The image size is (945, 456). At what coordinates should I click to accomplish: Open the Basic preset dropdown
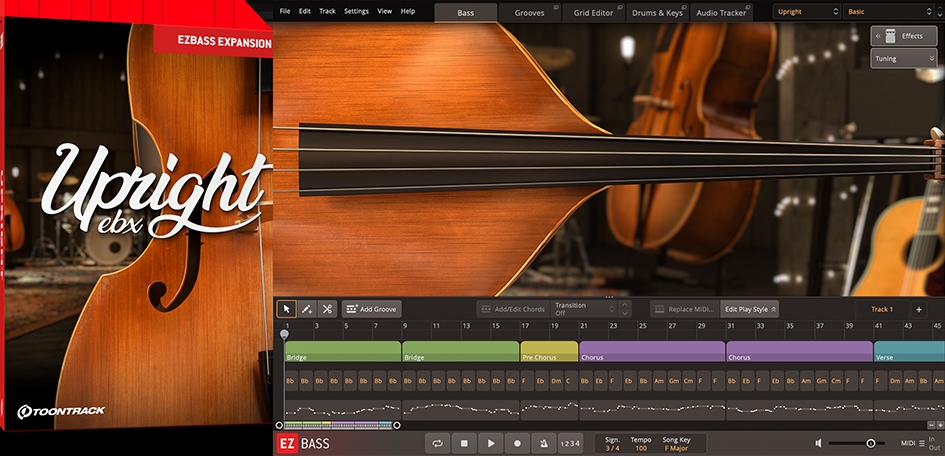[x=889, y=11]
